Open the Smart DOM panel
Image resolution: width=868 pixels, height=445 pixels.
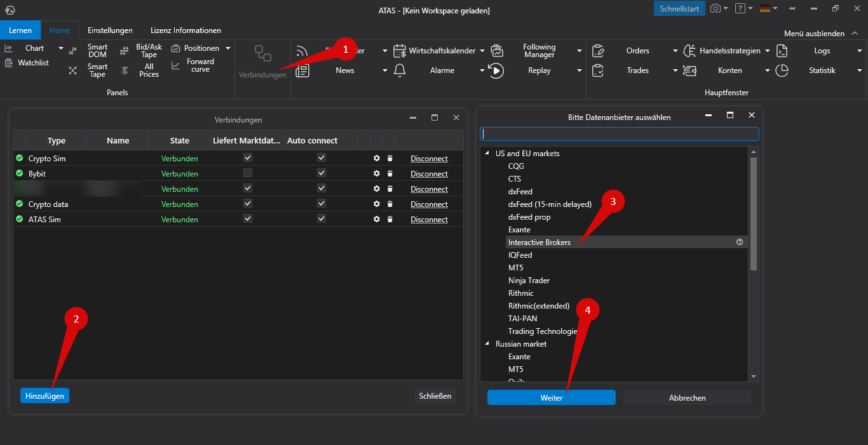click(x=88, y=51)
